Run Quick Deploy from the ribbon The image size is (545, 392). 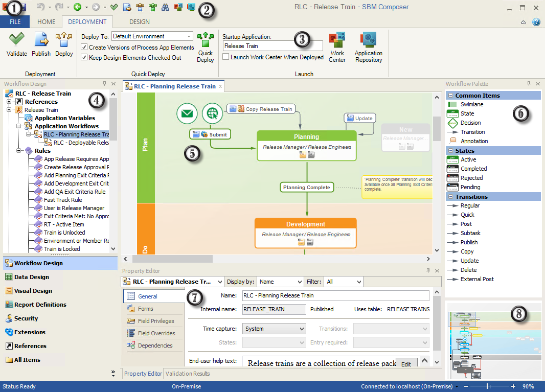point(205,48)
